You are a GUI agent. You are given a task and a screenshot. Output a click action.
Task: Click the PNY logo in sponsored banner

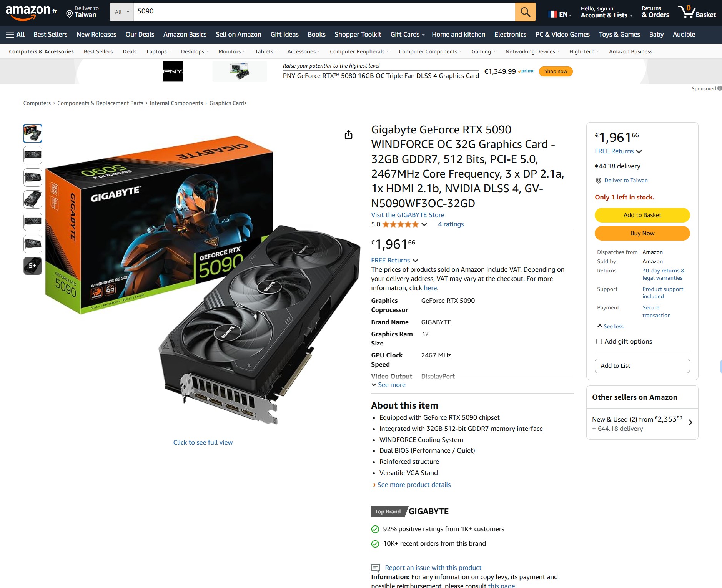173,71
